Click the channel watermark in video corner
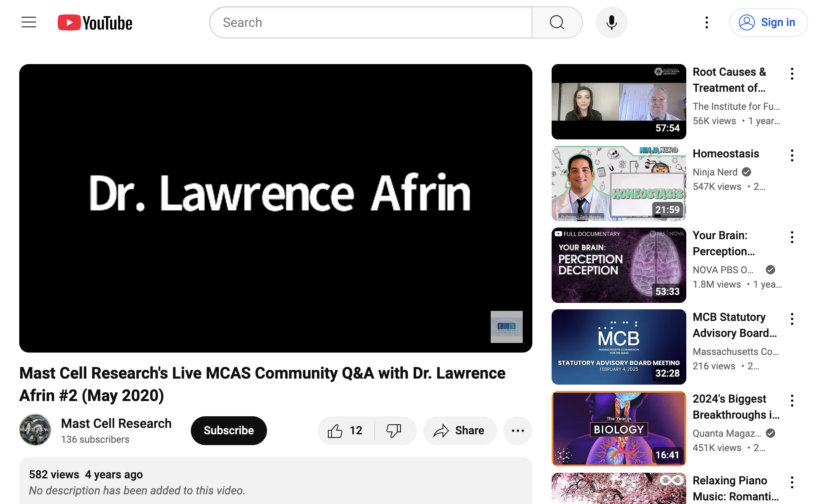The height and width of the screenshot is (504, 821). [x=507, y=327]
